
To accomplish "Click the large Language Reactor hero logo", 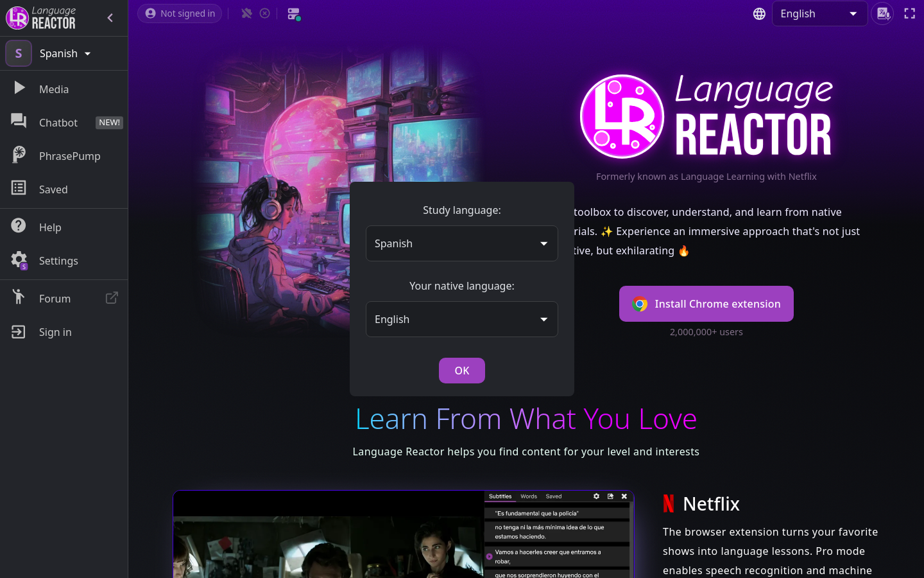I will coord(706,116).
